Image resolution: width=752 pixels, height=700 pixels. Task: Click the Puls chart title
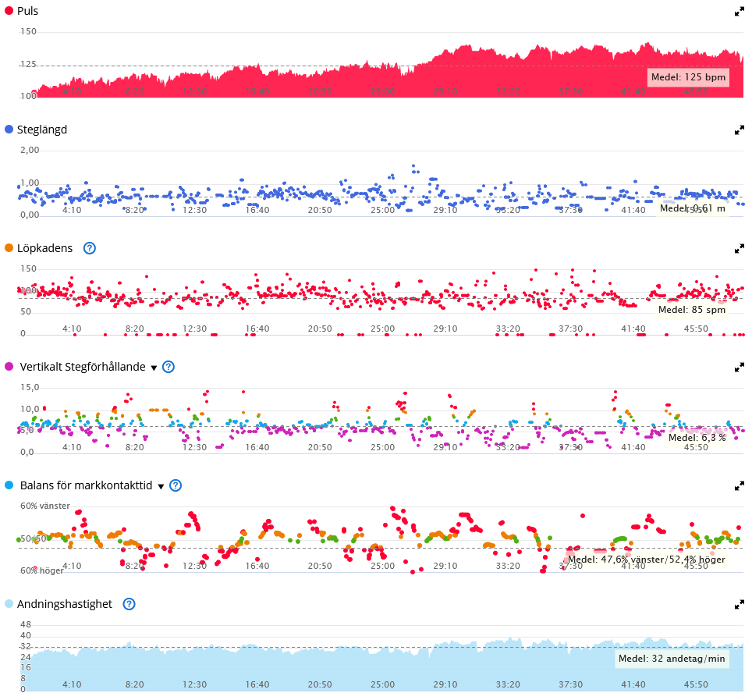tap(28, 11)
